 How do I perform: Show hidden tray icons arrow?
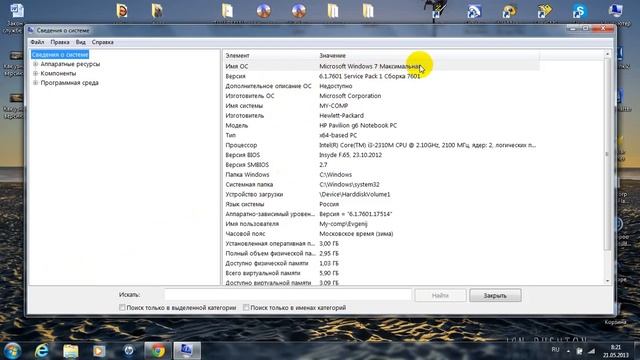pos(568,351)
